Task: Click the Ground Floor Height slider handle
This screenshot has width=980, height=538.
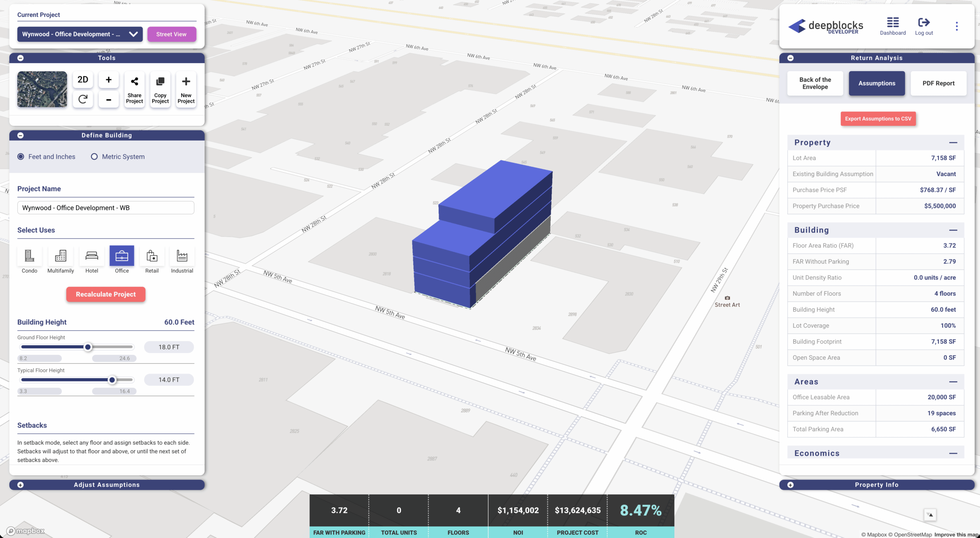Action: coord(88,347)
